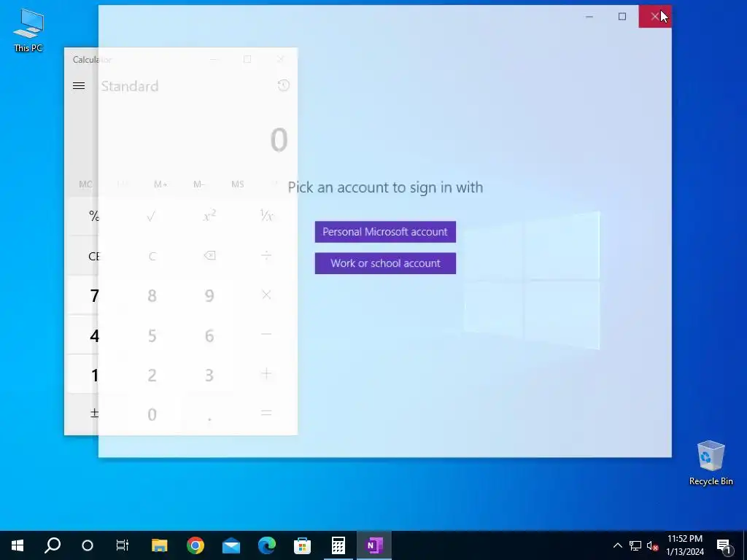
Task: Click the percent key in Calculator
Action: click(x=94, y=216)
